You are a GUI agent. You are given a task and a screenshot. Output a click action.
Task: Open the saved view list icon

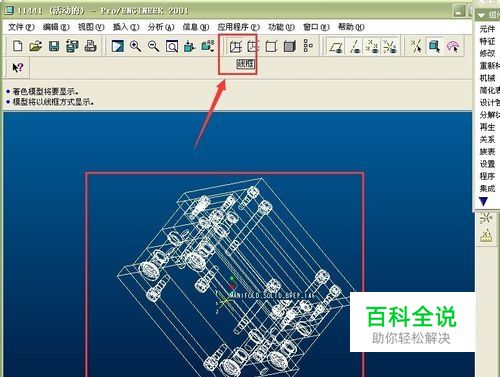208,46
